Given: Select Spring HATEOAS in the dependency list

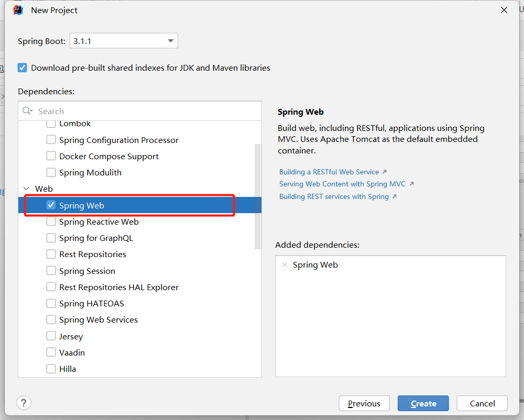Looking at the screenshot, I should (x=91, y=304).
